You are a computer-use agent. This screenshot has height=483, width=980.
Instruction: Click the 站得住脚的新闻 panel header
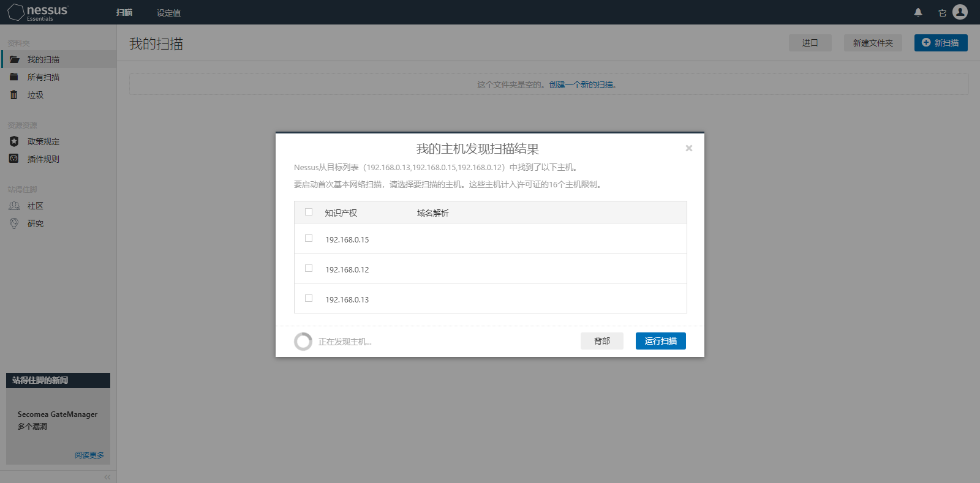[58, 380]
